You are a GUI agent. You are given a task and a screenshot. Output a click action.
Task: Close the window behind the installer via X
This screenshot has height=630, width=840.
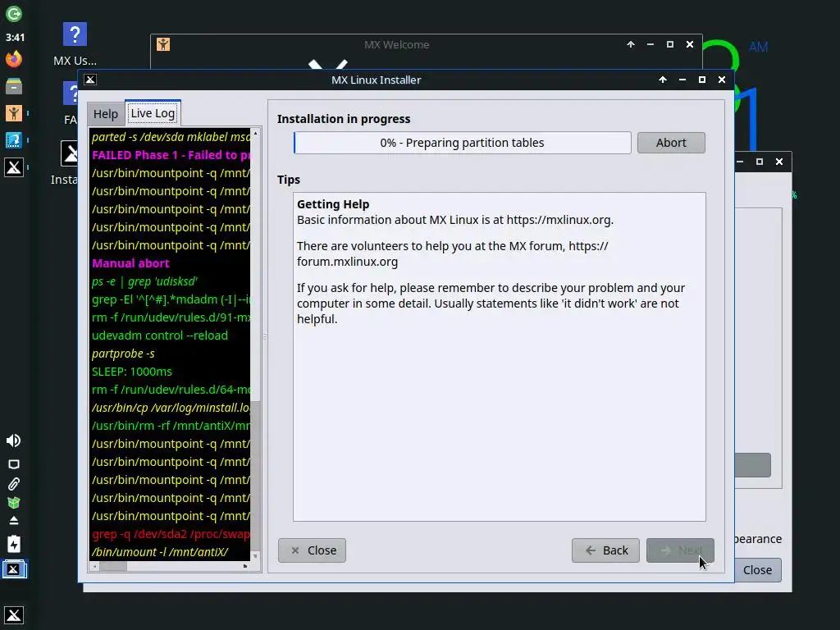pyautogui.click(x=779, y=162)
